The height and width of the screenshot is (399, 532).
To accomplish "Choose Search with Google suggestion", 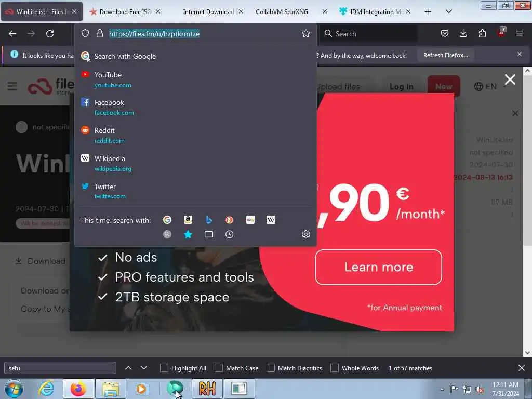I will [x=195, y=56].
